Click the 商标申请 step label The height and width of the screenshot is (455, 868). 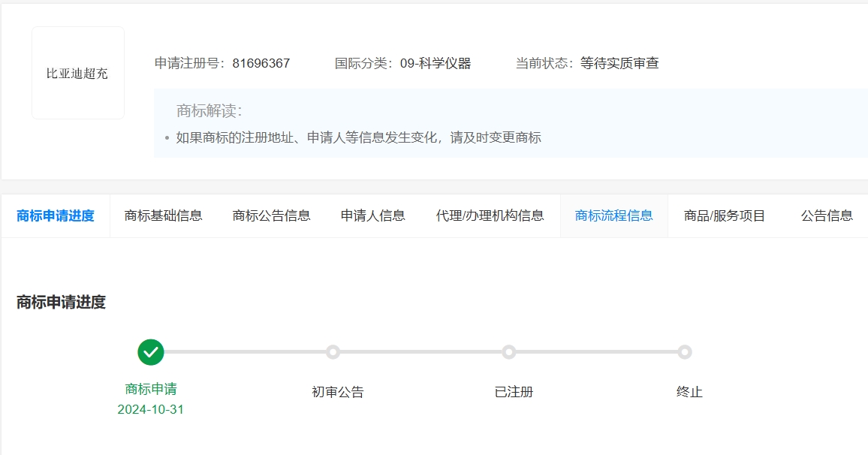click(x=151, y=389)
